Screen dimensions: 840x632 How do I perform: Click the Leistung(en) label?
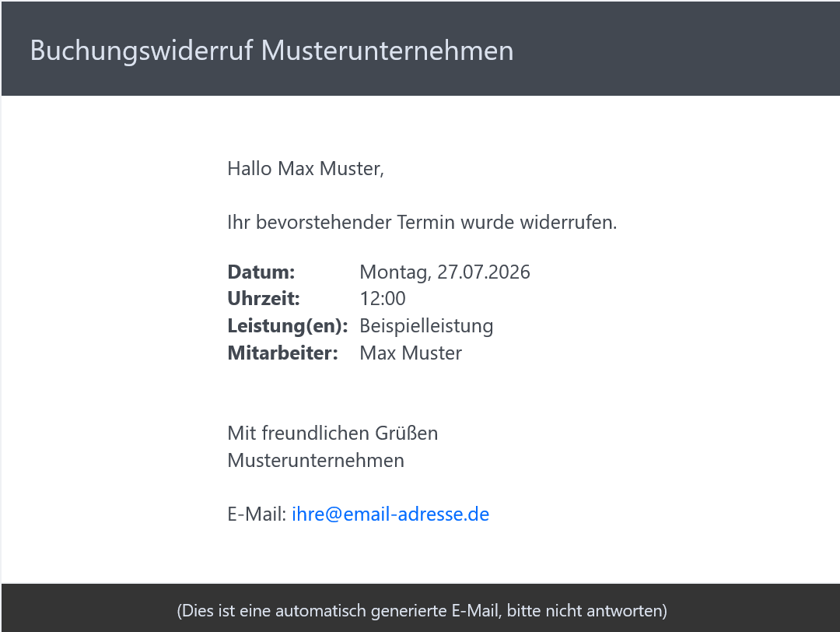tap(288, 326)
